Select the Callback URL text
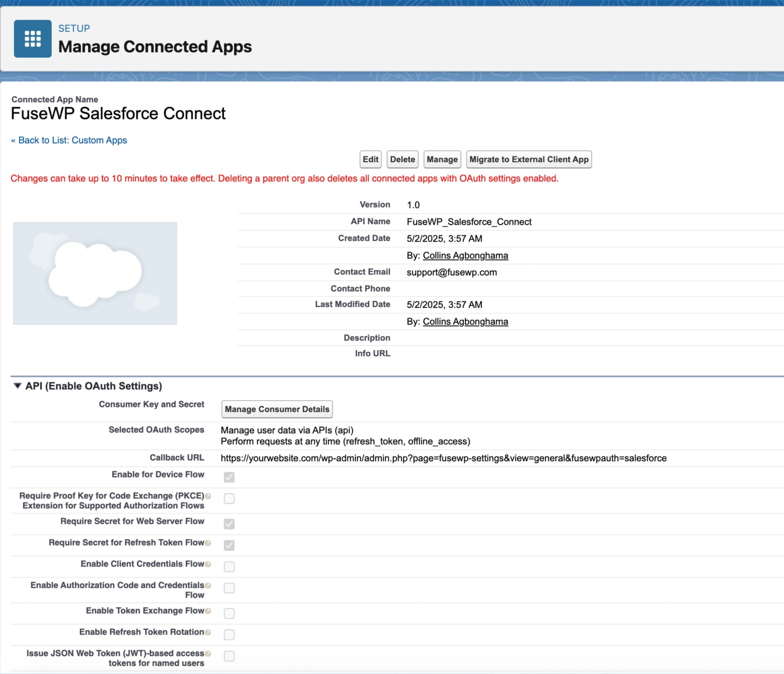This screenshot has width=784, height=674. 443,458
